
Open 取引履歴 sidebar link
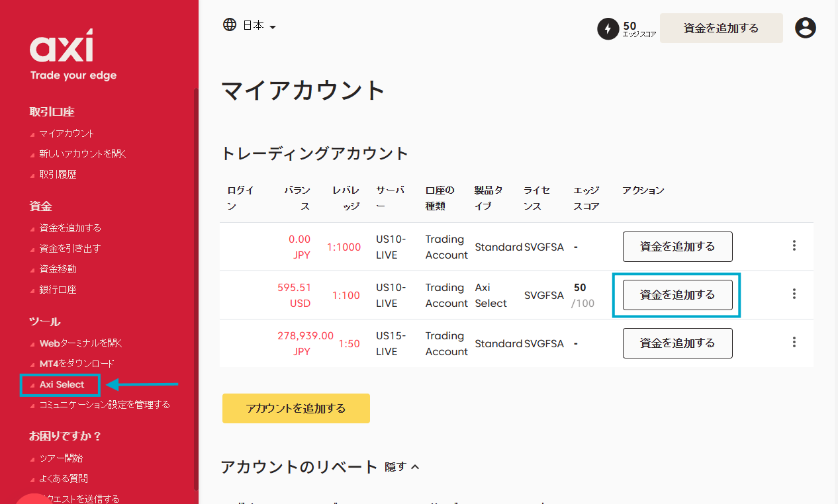(x=58, y=174)
